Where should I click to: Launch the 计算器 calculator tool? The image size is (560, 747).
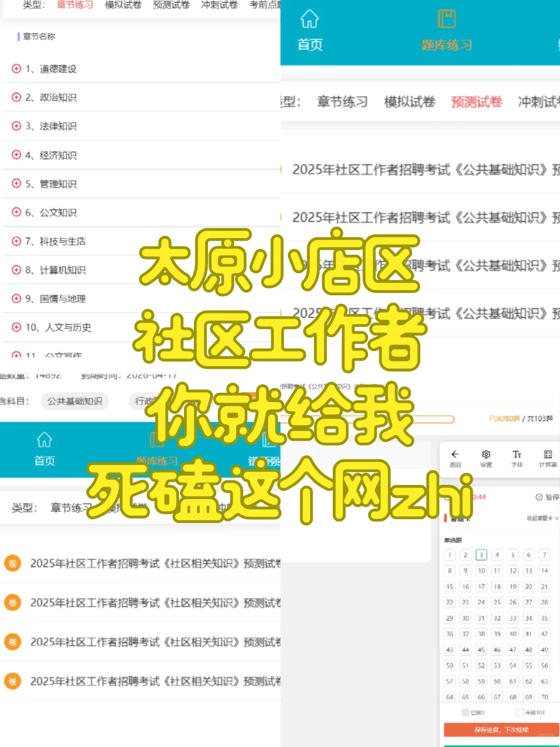click(x=547, y=454)
